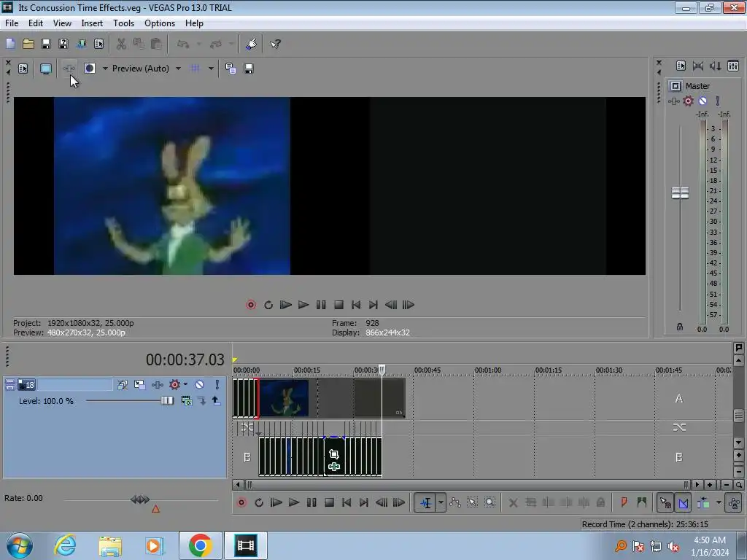Open the Split Screen View dropdown arrow
The height and width of the screenshot is (560, 747).
click(105, 69)
